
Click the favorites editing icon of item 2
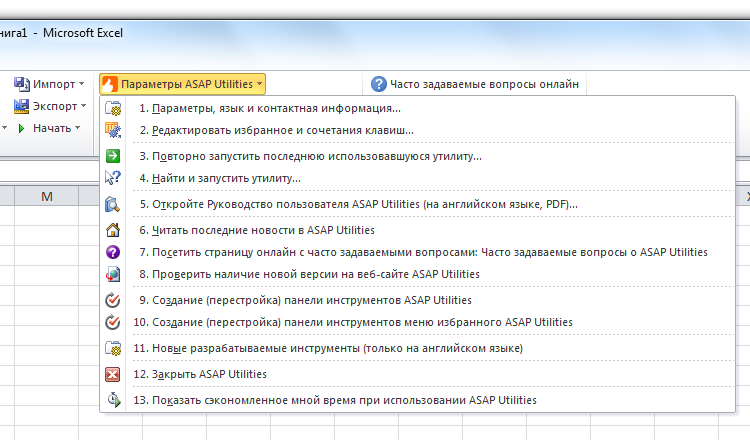(113, 130)
